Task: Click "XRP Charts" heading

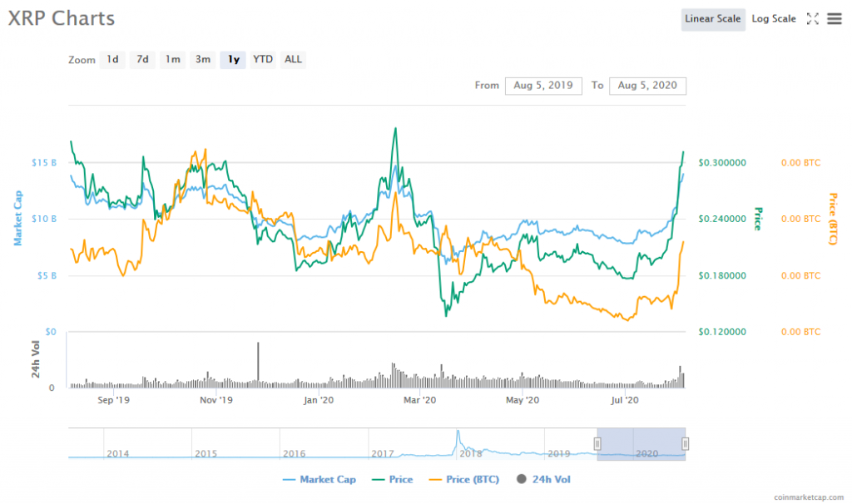Action: (62, 18)
